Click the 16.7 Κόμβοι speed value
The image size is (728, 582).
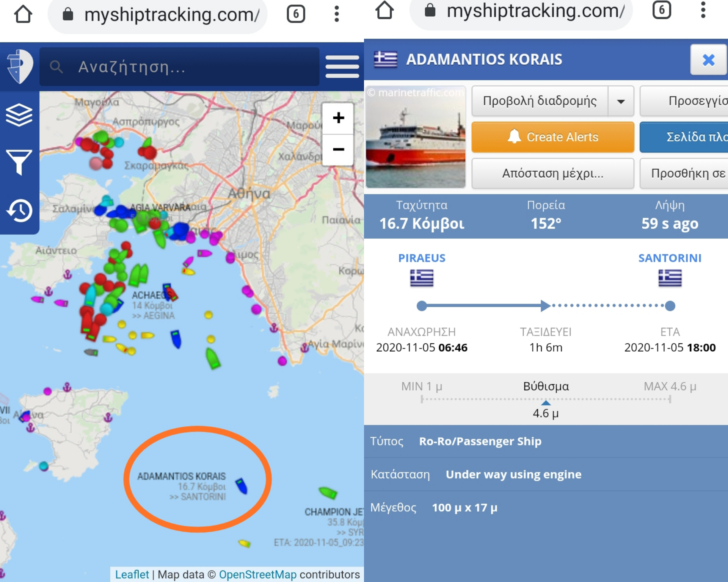pyautogui.click(x=422, y=224)
